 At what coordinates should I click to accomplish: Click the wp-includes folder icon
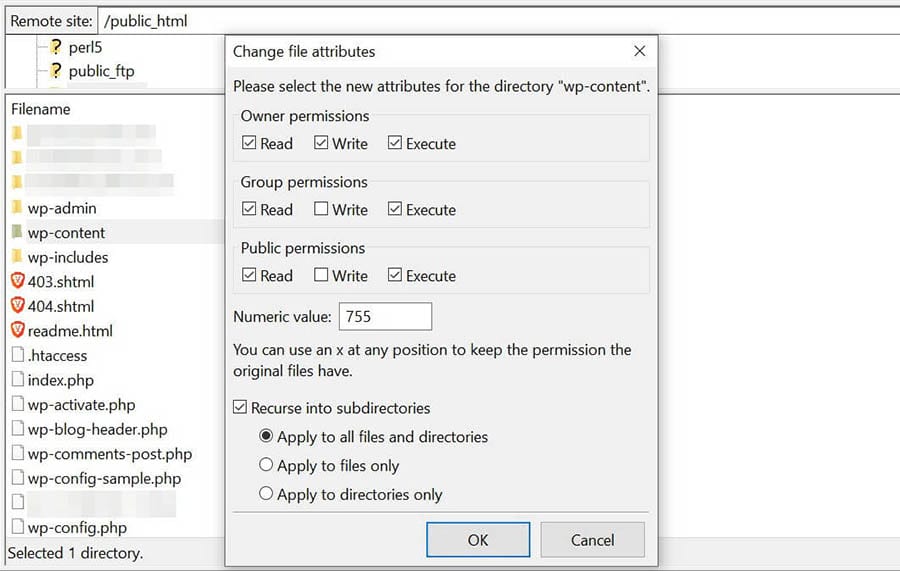pos(17,257)
